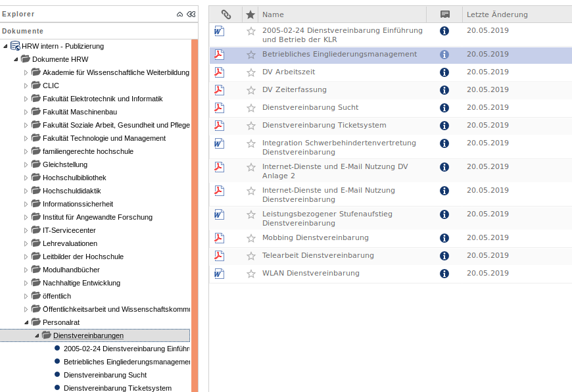Open PDF icon of Internet-Dienste DV Anlage 2
This screenshot has width=572, height=392.
219,167
